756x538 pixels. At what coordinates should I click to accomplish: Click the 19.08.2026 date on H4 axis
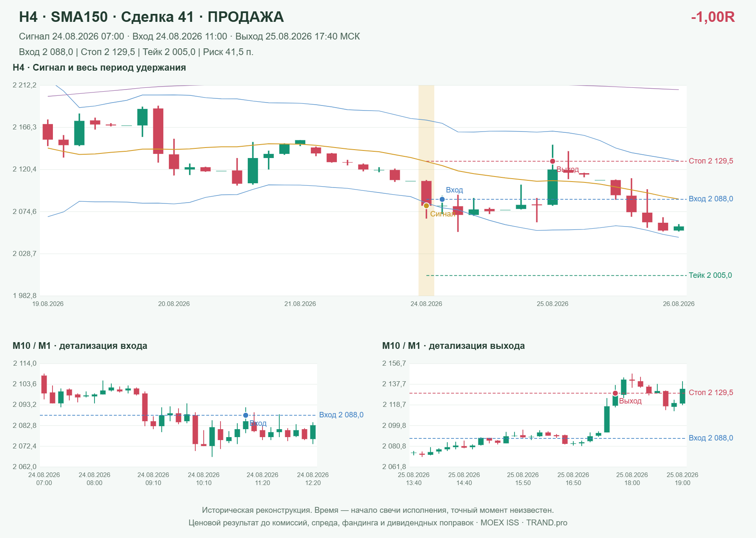coord(48,304)
